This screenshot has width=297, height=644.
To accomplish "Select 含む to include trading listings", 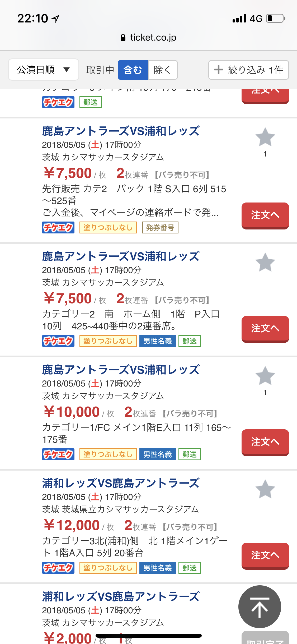I will pos(133,70).
